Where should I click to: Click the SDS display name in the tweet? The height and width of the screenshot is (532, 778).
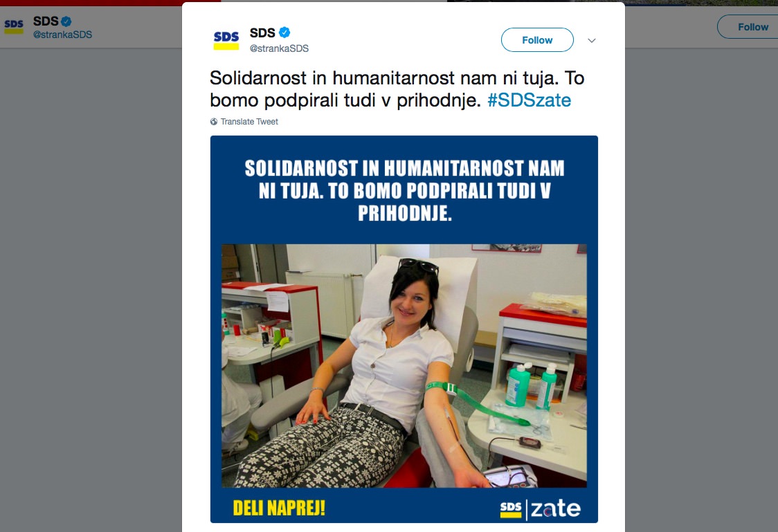(262, 33)
